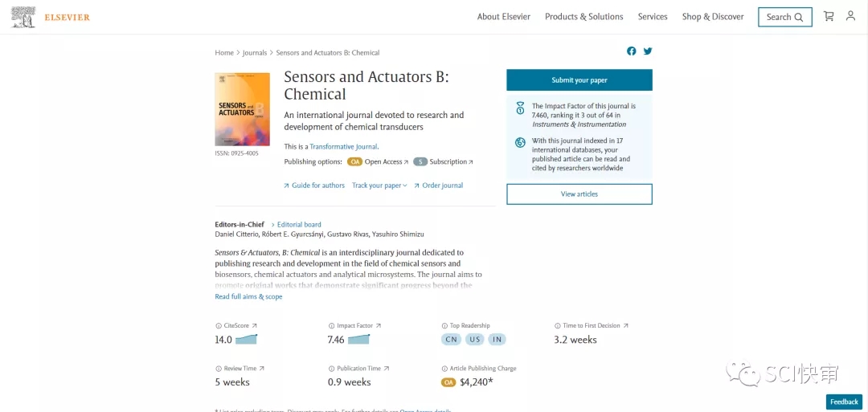Click the Elsevier tree logo
The image size is (868, 412).
click(24, 17)
